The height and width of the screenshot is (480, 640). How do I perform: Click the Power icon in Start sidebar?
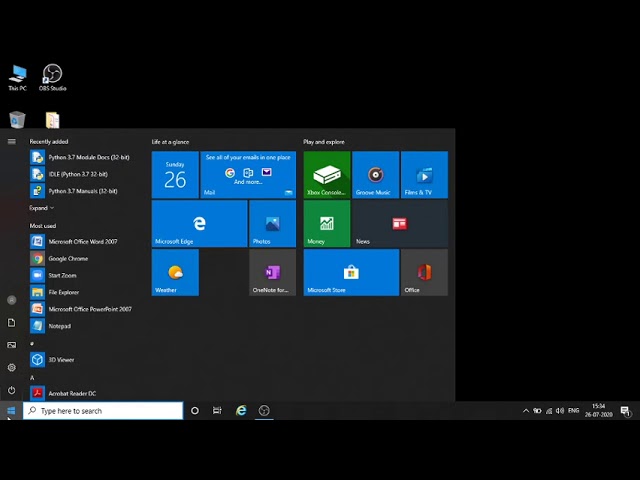pos(11,390)
